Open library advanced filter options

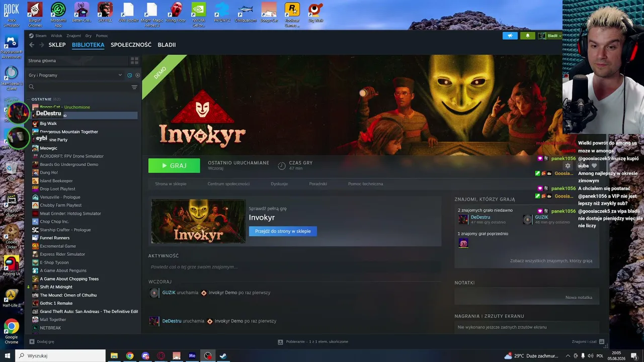134,87
